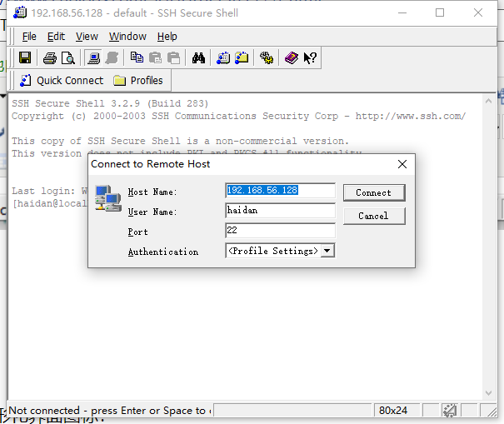This screenshot has width=504, height=424.
Task: Open the Window menu
Action: (x=127, y=37)
